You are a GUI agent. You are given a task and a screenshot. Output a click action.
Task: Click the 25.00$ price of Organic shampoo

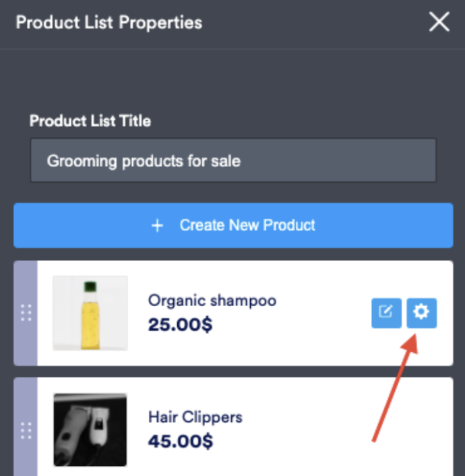click(x=180, y=325)
